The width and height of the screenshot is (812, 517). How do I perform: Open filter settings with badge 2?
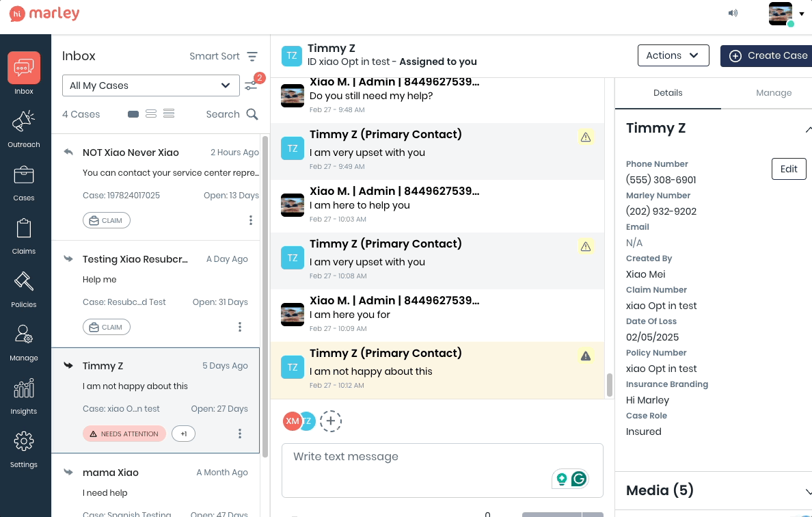tap(252, 85)
